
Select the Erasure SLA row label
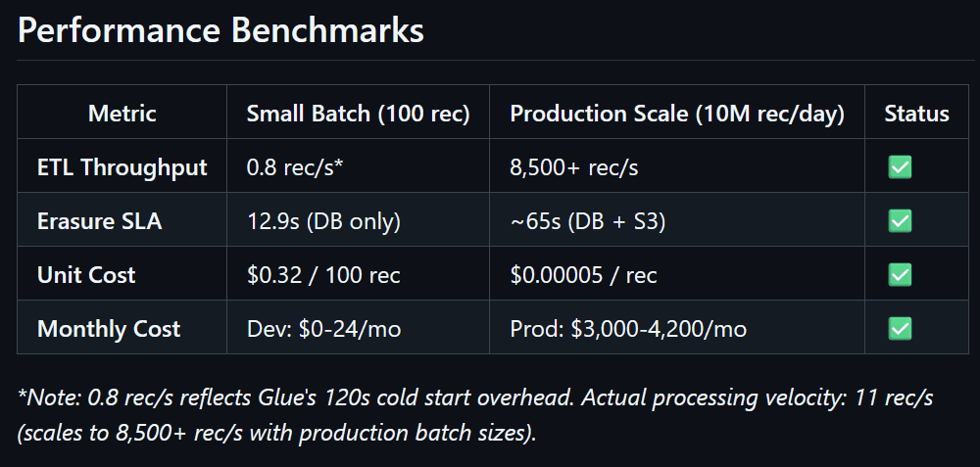pos(99,221)
